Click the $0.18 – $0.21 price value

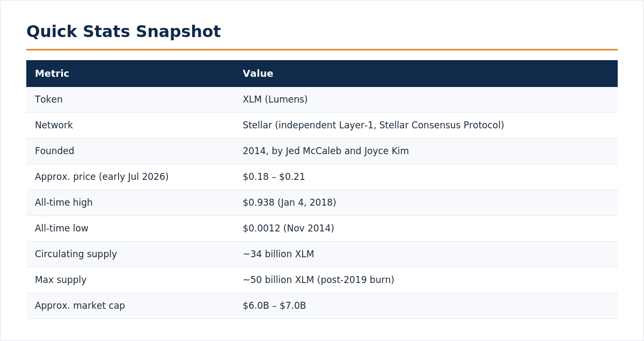pos(274,177)
